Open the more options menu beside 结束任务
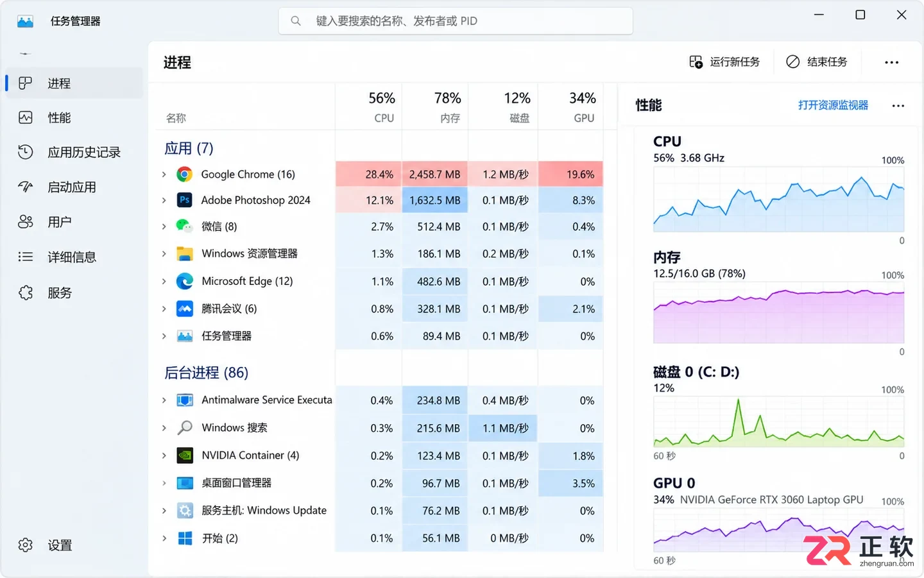 pos(891,62)
